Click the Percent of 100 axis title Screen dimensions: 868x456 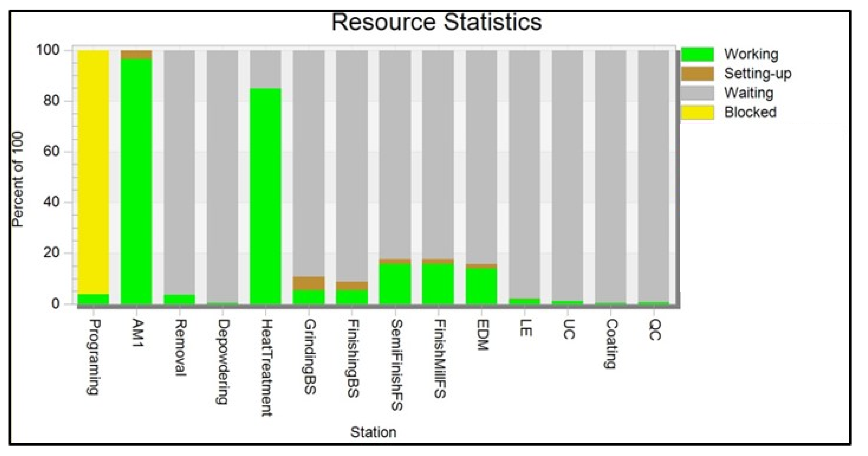point(18,179)
